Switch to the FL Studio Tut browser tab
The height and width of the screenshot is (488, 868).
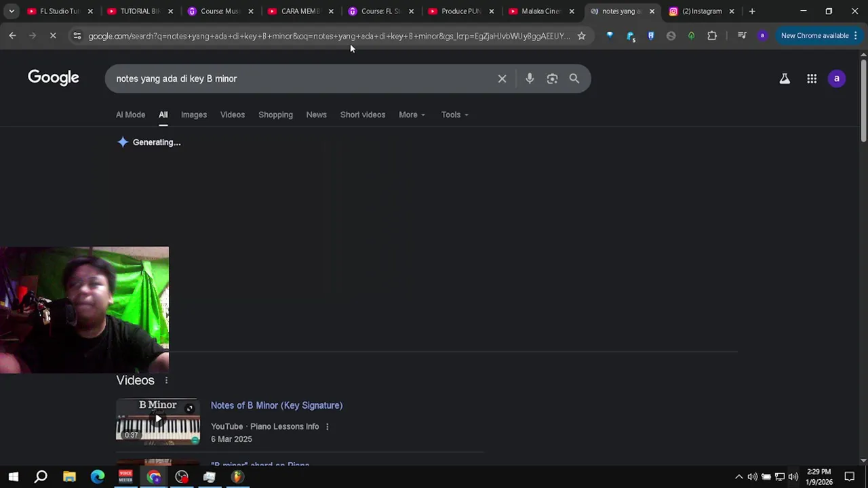coord(60,12)
